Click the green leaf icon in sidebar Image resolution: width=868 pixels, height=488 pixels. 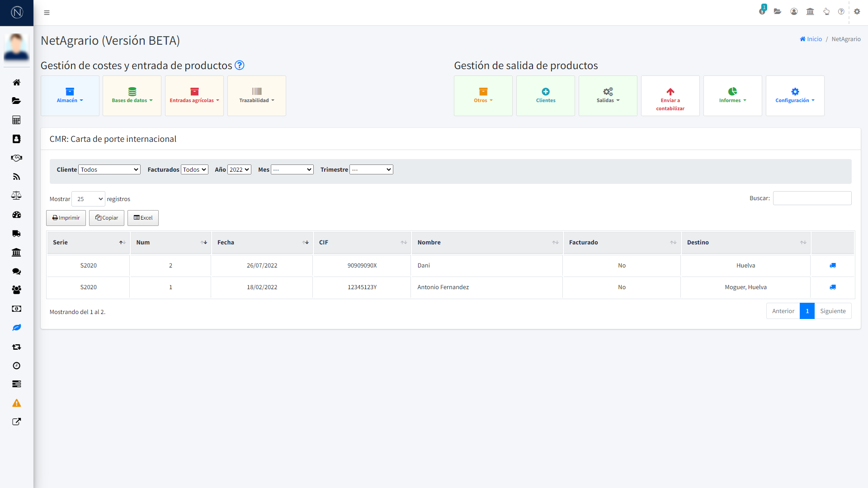tap(17, 328)
